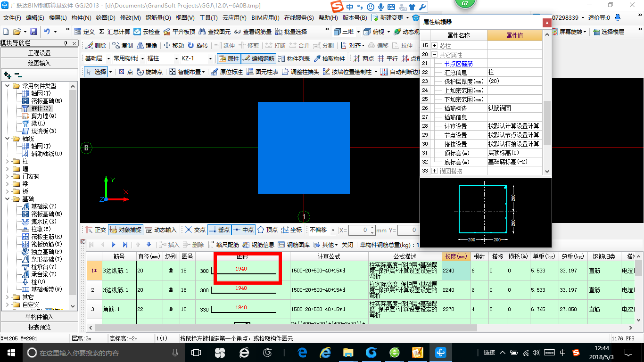Click the X coordinate input field
The height and width of the screenshot is (362, 644).
point(361,230)
